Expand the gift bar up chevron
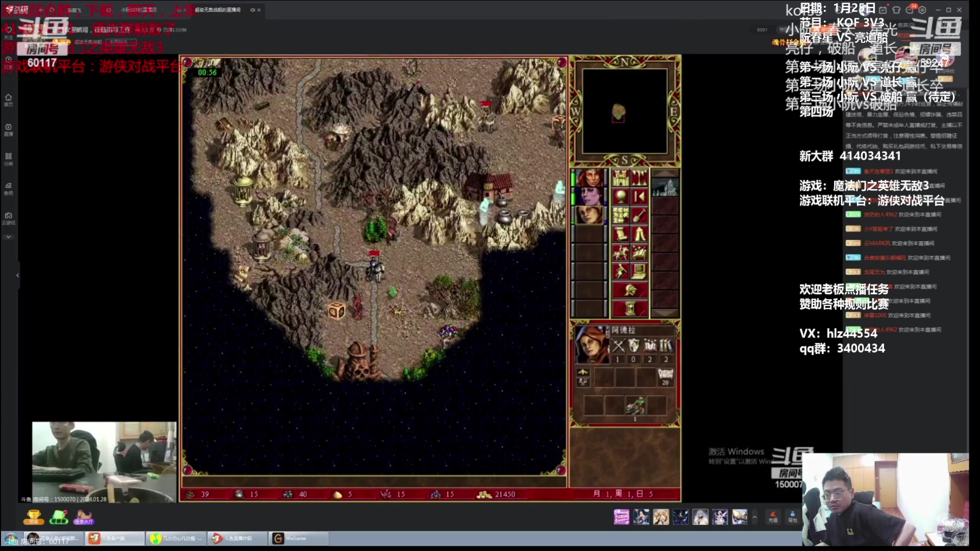 [754, 517]
